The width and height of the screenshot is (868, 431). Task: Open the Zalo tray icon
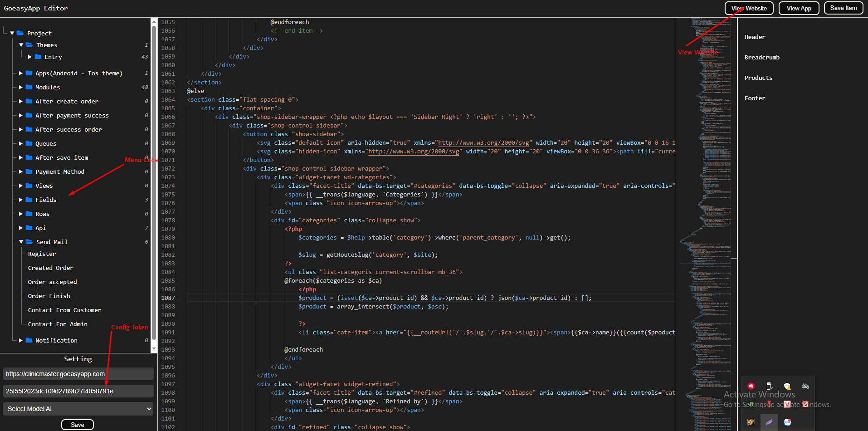click(787, 422)
